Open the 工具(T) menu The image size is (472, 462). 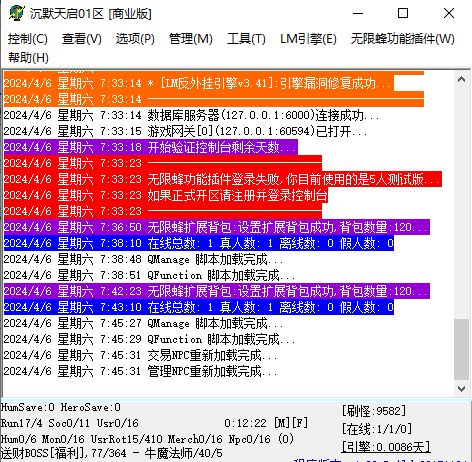(x=246, y=39)
